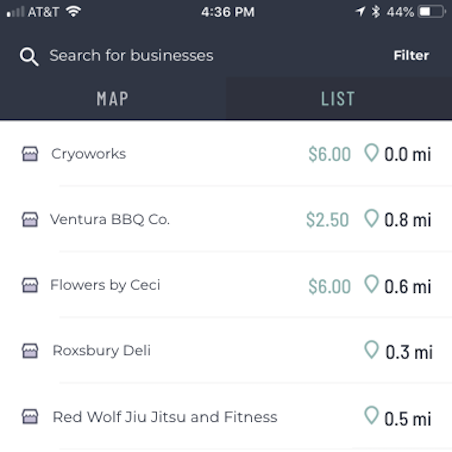
Task: Tap the location pin next to 0.8 mi
Action: (371, 218)
